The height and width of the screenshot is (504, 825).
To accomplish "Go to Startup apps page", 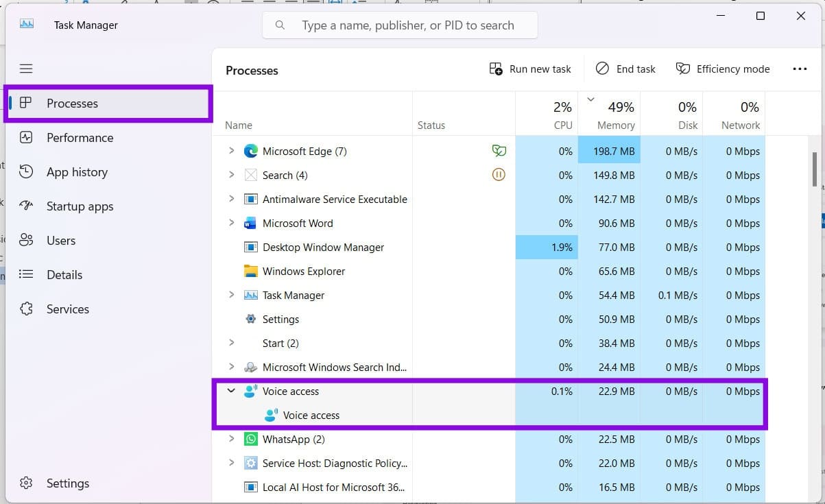I will point(108,206).
